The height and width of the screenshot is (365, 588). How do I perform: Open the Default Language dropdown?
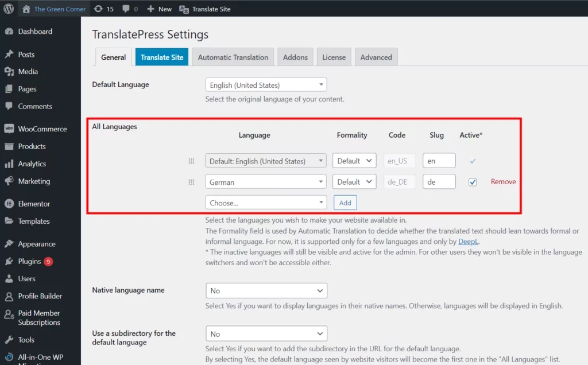tap(266, 85)
